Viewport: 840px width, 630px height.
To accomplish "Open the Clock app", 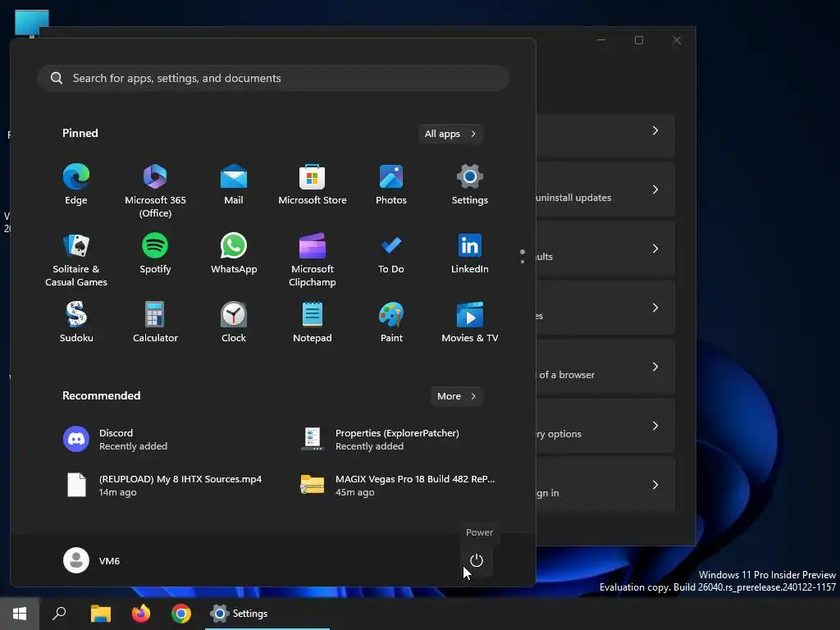I will (234, 322).
